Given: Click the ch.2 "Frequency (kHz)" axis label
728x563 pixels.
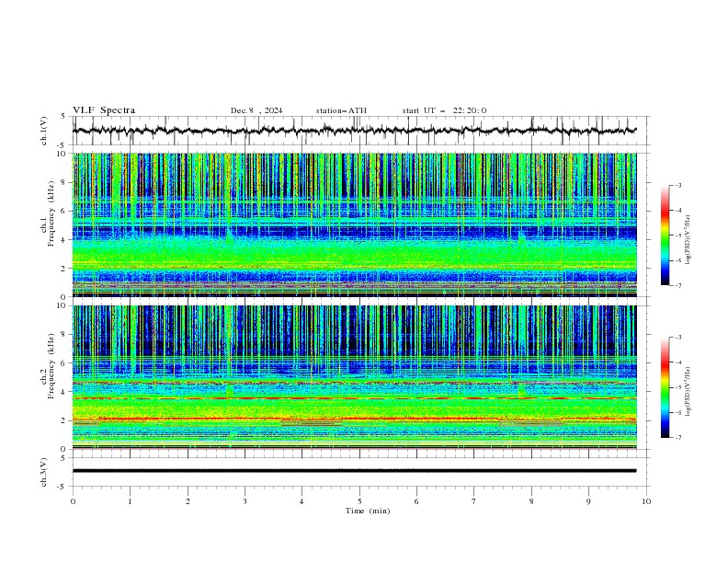Looking at the screenshot, I should pyautogui.click(x=51, y=366).
